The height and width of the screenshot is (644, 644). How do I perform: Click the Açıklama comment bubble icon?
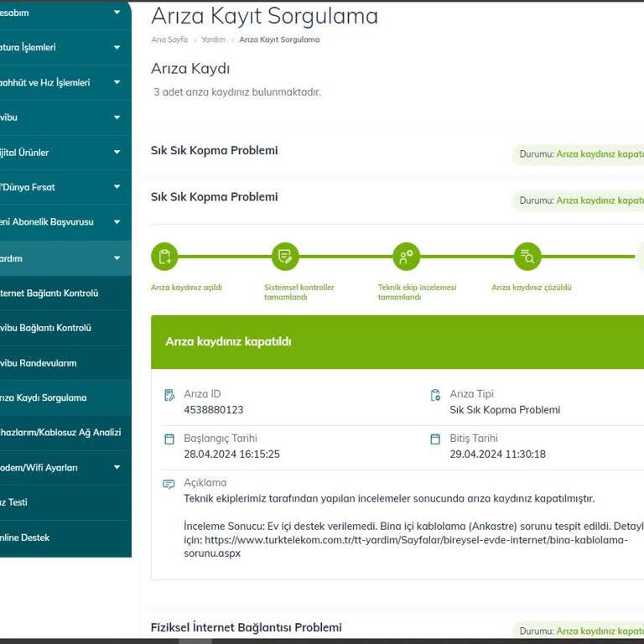pos(169,484)
